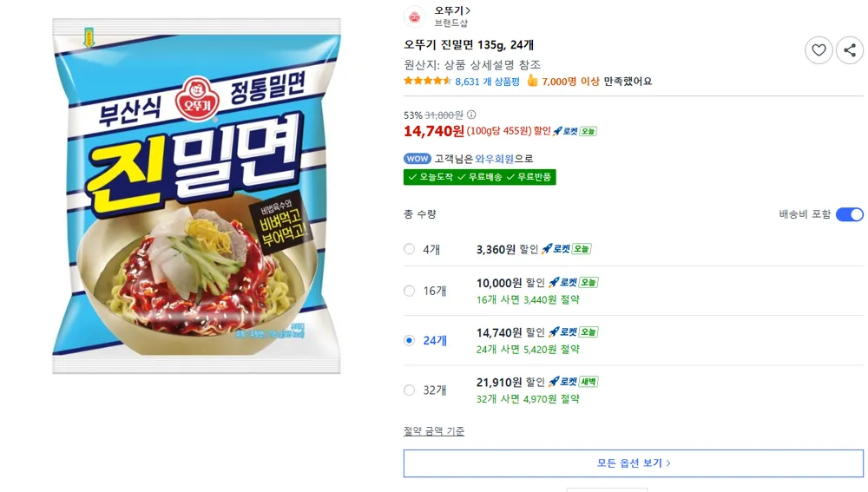Expand all options with 모든 옵션 보기
868x492 pixels.
click(634, 463)
